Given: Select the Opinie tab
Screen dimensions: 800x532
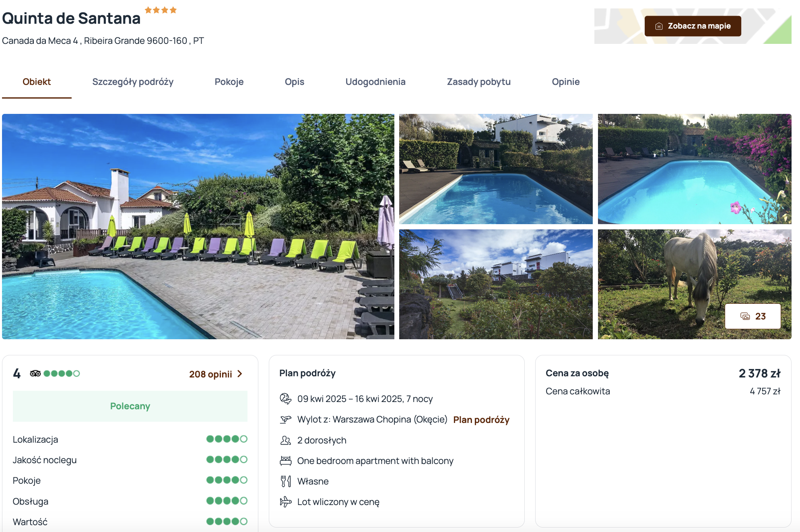Looking at the screenshot, I should (566, 82).
